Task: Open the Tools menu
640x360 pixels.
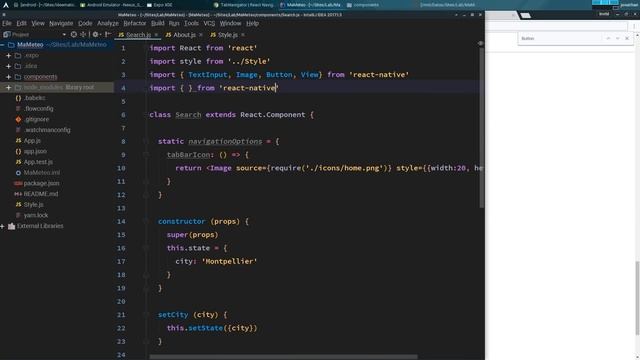Action: pyautogui.click(x=191, y=23)
